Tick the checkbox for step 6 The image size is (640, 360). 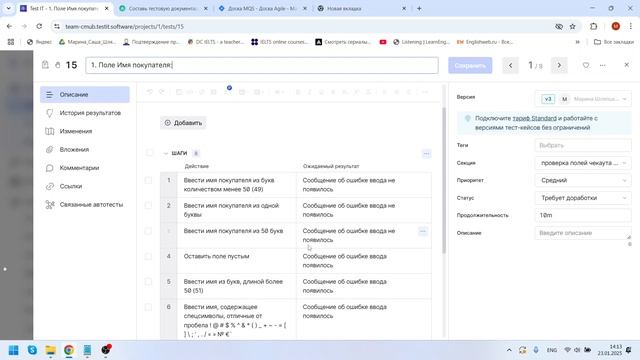click(x=148, y=307)
